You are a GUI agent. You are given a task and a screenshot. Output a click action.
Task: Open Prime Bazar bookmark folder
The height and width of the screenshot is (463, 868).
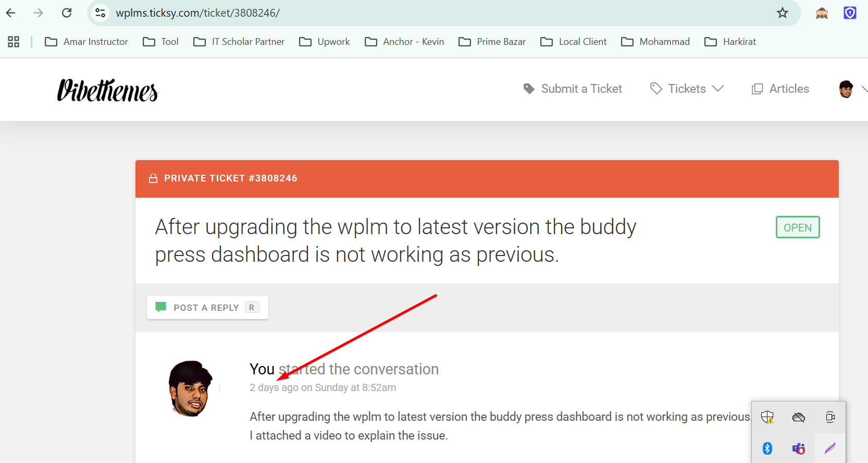(x=492, y=42)
